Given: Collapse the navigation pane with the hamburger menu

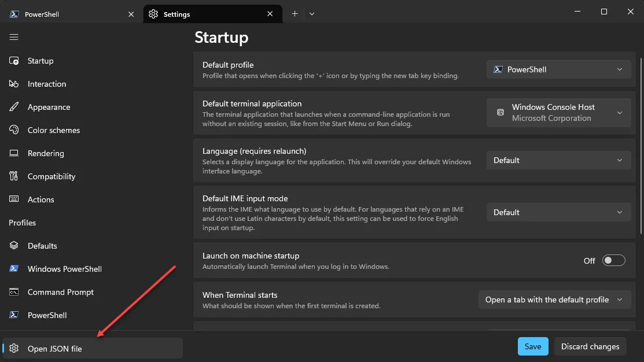Looking at the screenshot, I should pos(14,36).
